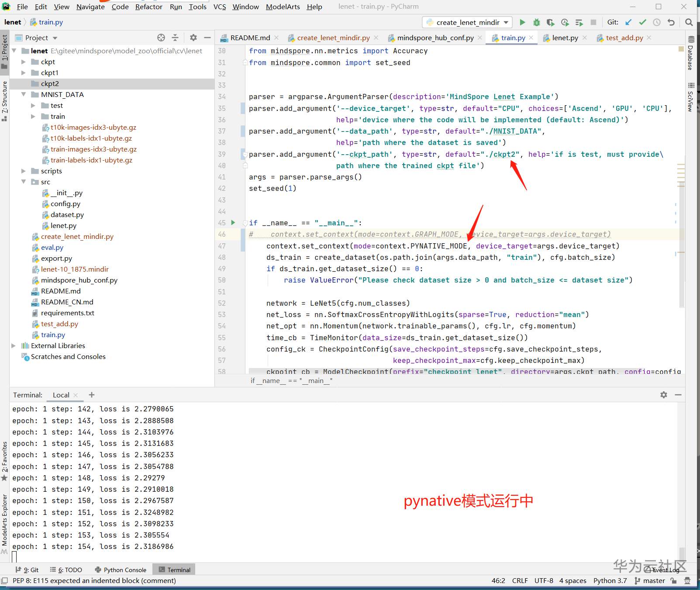
Task: Click the UTF-8 encoding in status bar
Action: (544, 581)
